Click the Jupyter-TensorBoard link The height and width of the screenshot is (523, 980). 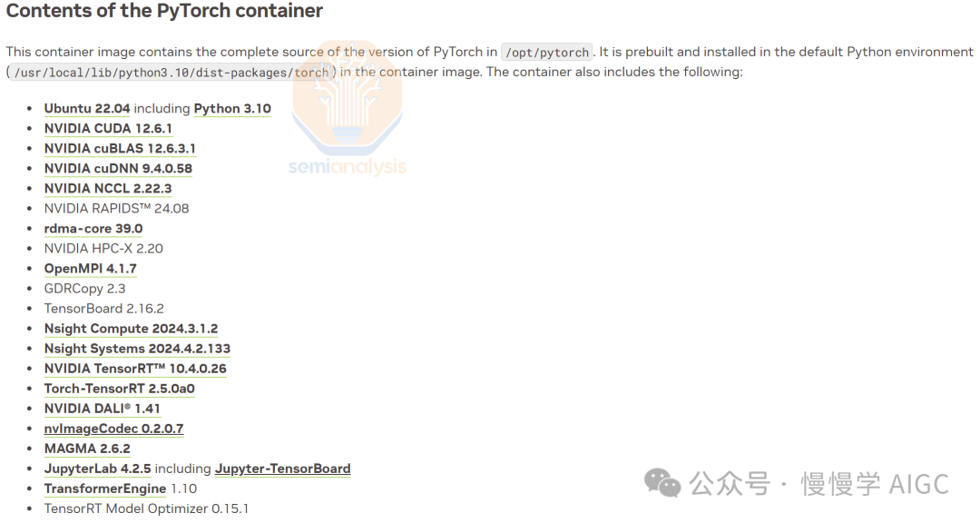282,469
